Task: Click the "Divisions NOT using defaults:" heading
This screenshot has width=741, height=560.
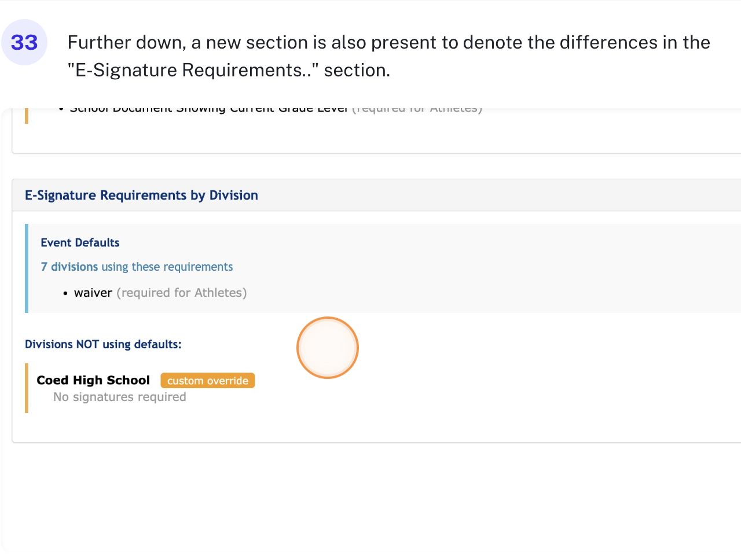Action: [103, 344]
